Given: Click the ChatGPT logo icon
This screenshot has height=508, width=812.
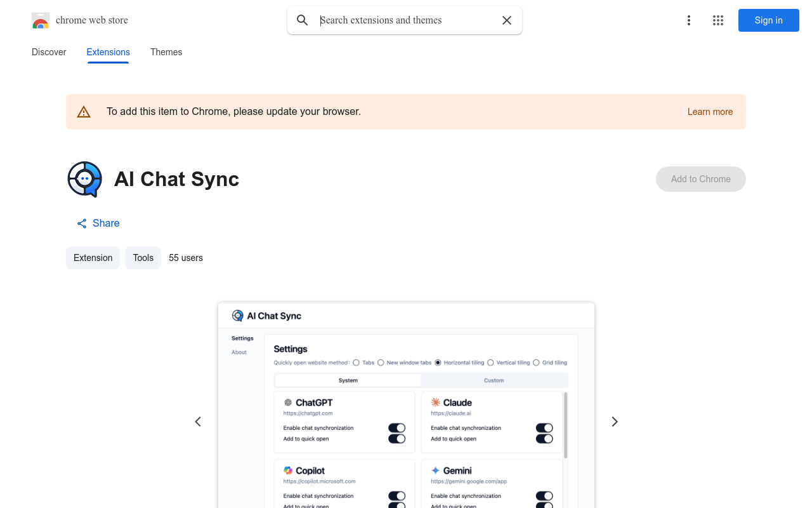Looking at the screenshot, I should pyautogui.click(x=288, y=403).
